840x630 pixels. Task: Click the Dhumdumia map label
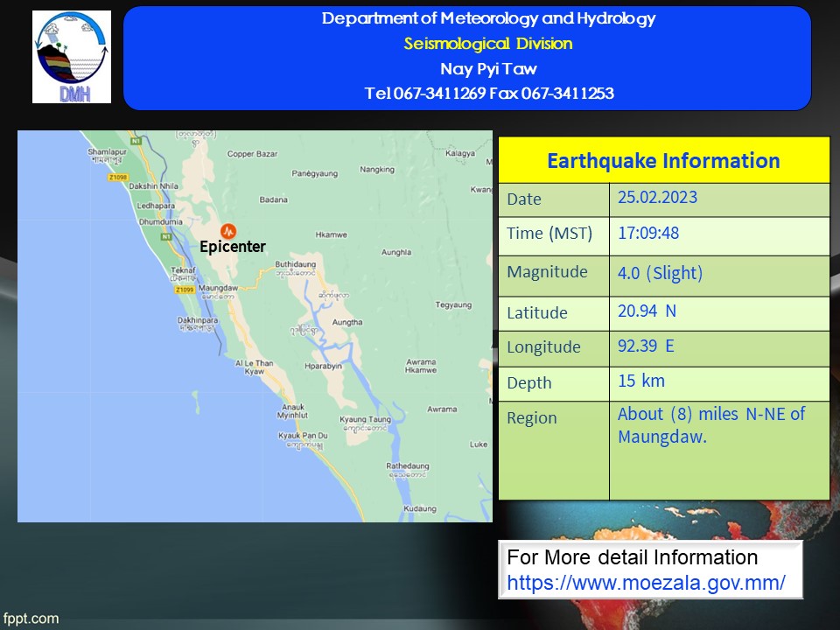coord(161,221)
